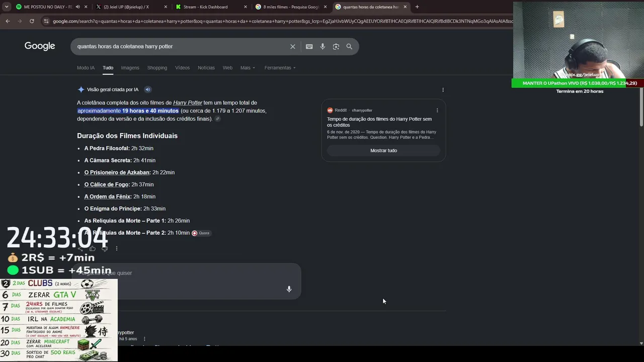Focus the browser address bar URL
644x362 pixels.
tap(282, 21)
